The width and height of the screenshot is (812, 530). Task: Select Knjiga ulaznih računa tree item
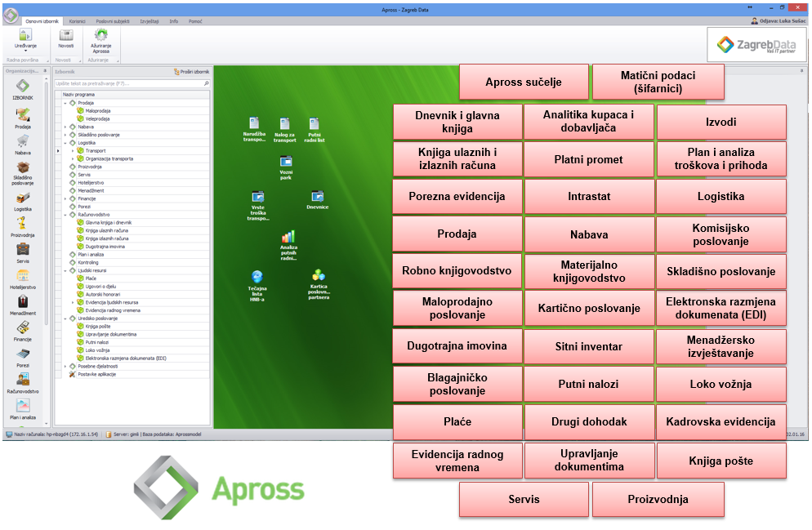(x=107, y=231)
